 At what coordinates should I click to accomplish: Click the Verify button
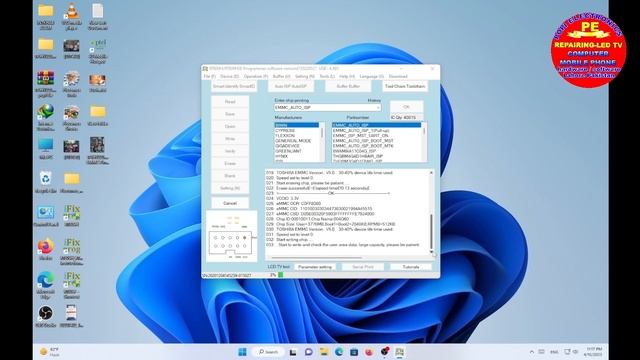pos(230,151)
